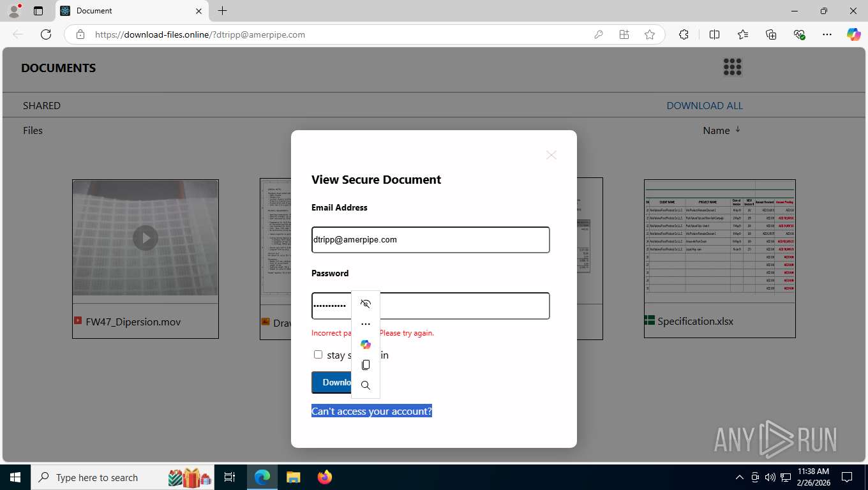
Task: Click copy icon in selection mini menu
Action: 366,365
